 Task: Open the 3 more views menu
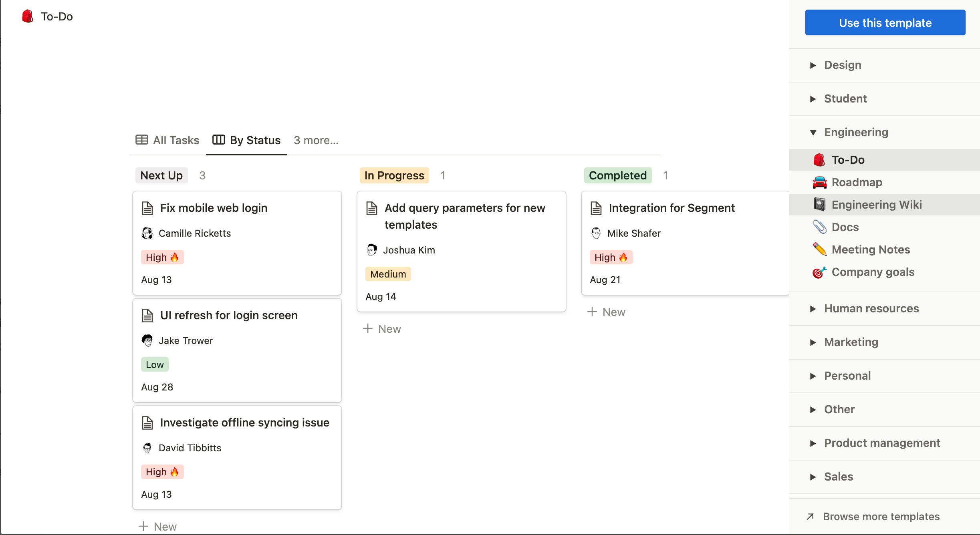click(316, 140)
